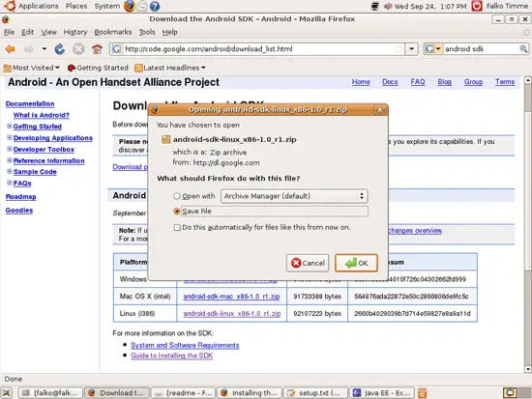Expand the Getting Started tree item
532x399 pixels.
pos(10,127)
